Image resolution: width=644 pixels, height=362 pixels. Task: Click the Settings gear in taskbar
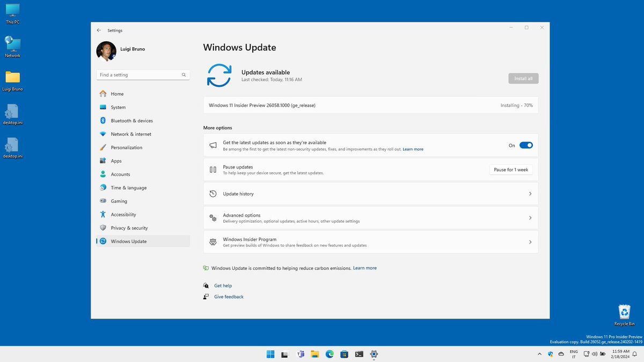click(374, 354)
